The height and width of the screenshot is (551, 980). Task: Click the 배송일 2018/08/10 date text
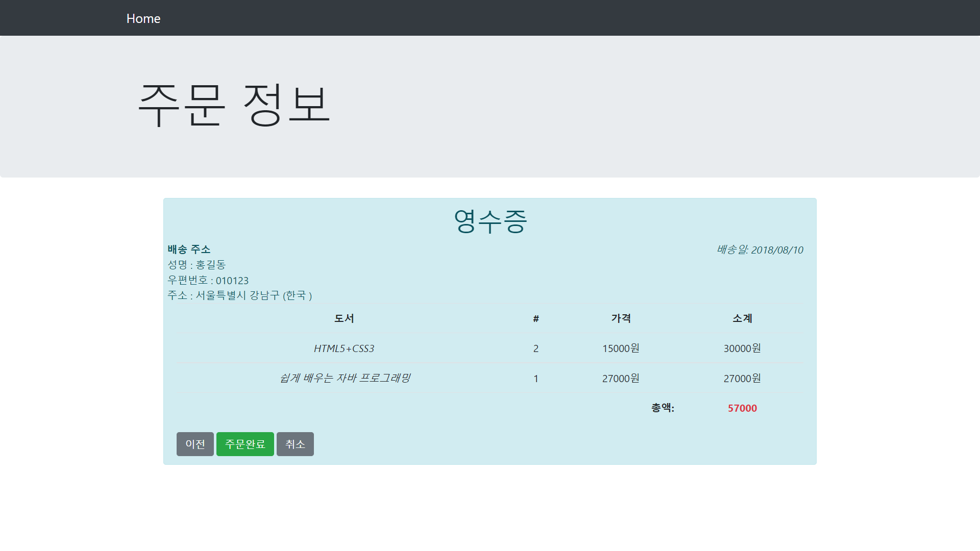coord(759,250)
